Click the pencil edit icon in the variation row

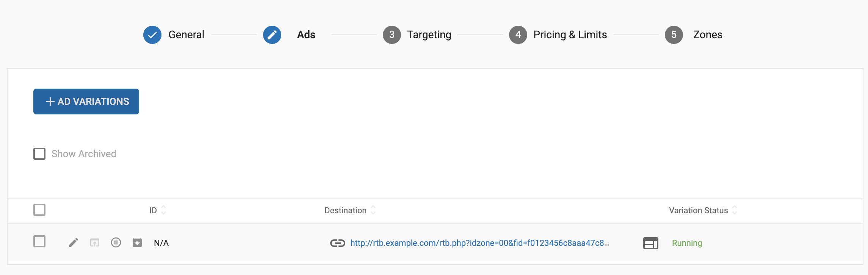[74, 242]
